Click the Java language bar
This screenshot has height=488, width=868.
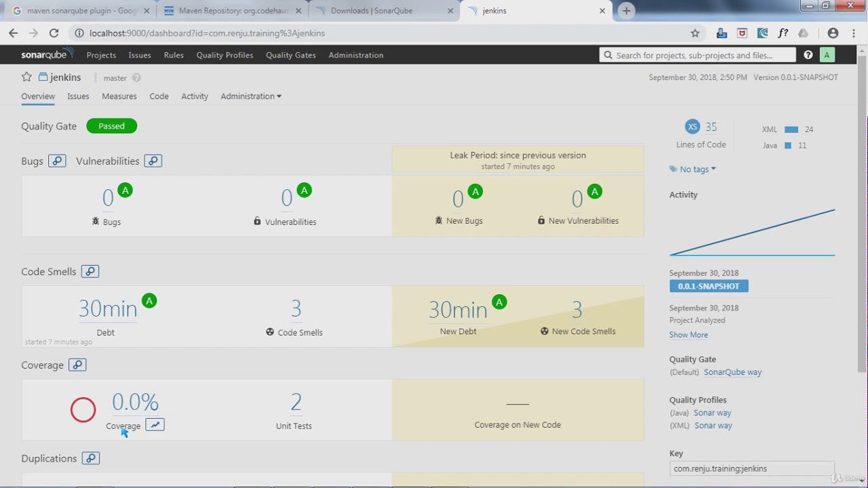[x=788, y=146]
